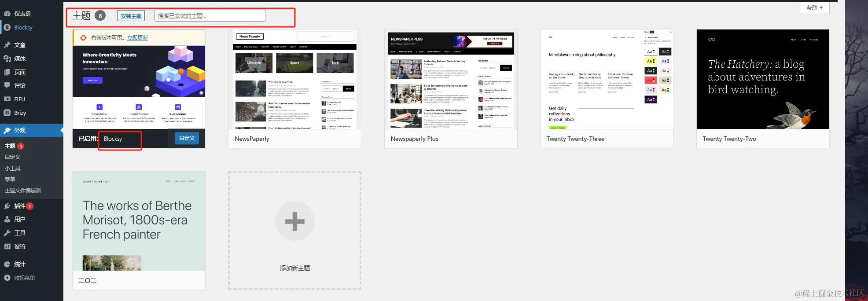The image size is (868, 301).
Task: Select Twenty Twenty-Two theme screenshot
Action: [763, 79]
